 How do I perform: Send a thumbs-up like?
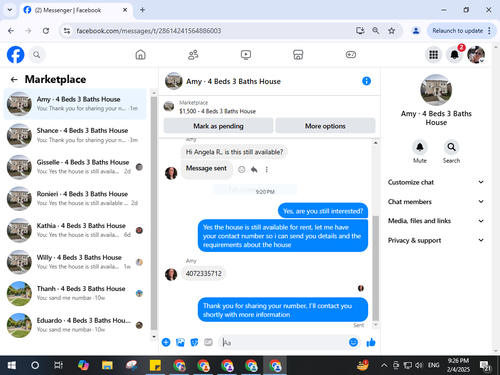(x=371, y=342)
